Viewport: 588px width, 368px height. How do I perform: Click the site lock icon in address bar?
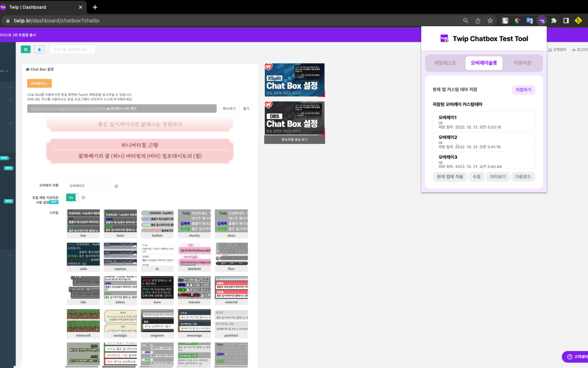pyautogui.click(x=7, y=21)
